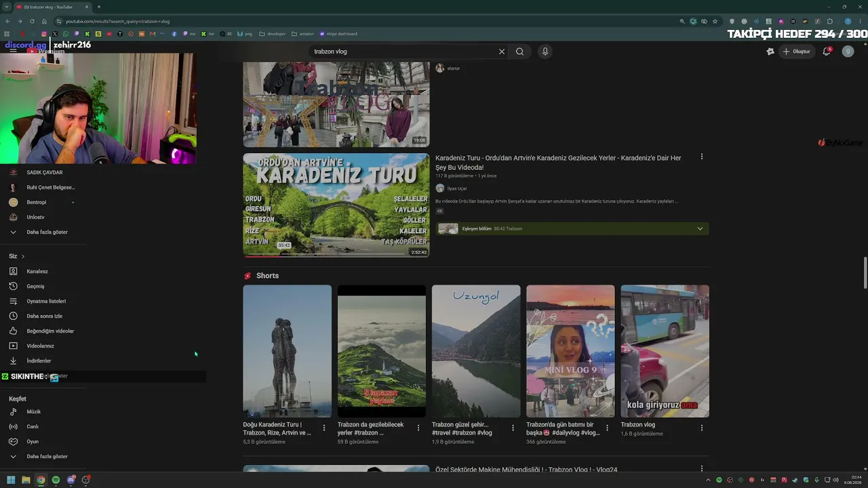Open the elanur channel link
Screen dimensions: 868x488
454,68
